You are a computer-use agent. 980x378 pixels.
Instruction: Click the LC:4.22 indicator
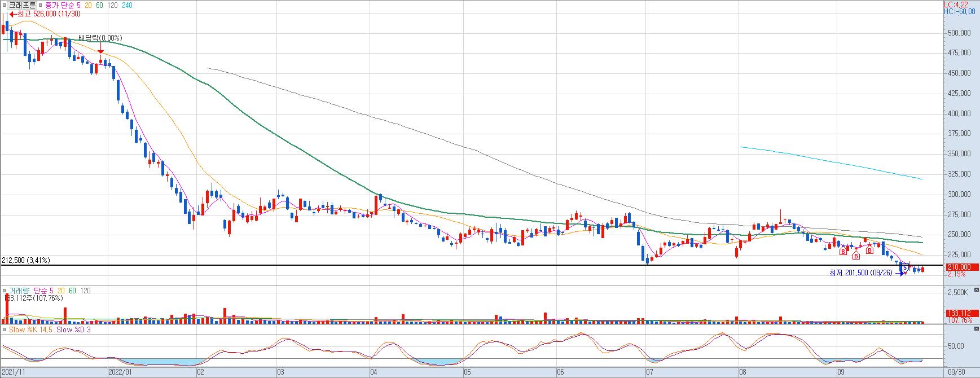point(956,4)
